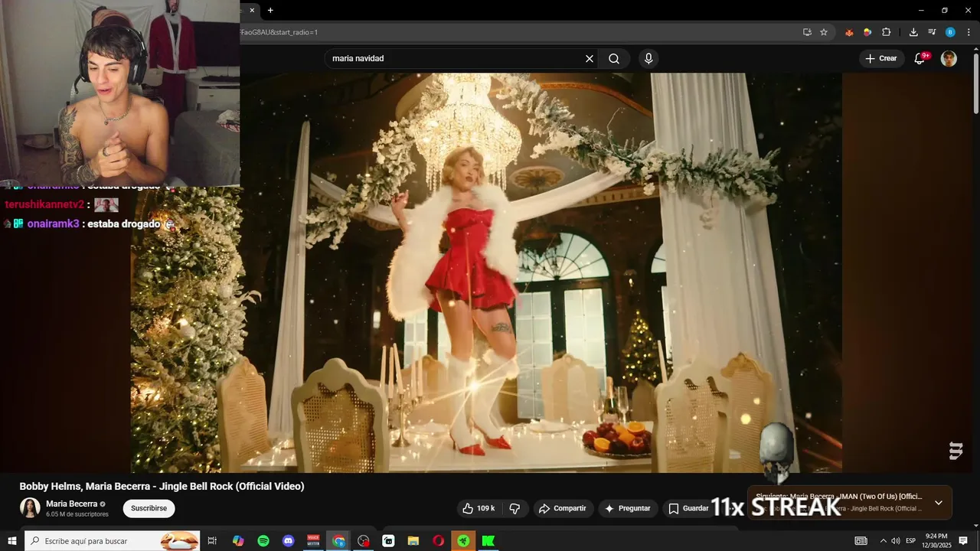Bookmark this page with the star
The image size is (980, 551).
click(x=824, y=32)
